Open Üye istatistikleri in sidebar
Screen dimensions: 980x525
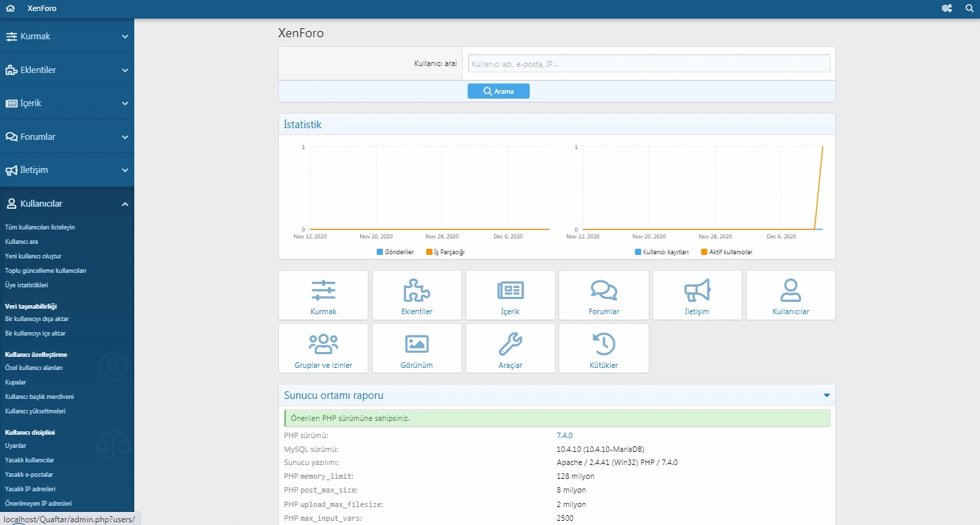coord(26,285)
